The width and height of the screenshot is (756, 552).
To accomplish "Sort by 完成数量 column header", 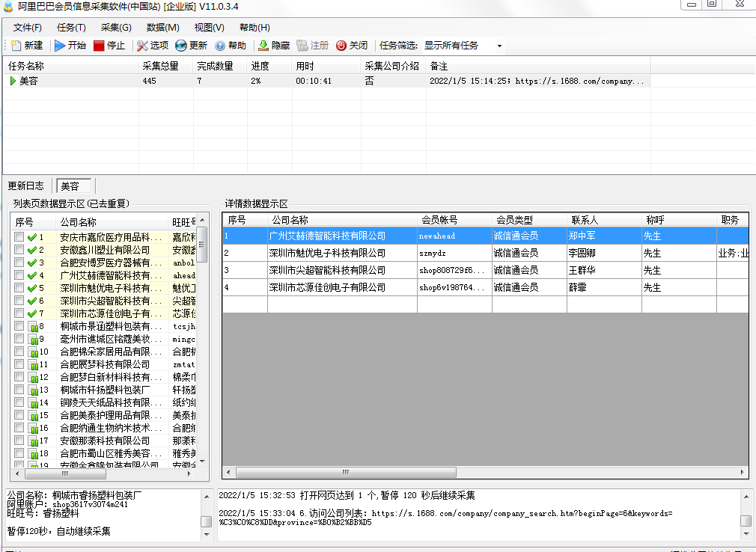I will pos(220,66).
